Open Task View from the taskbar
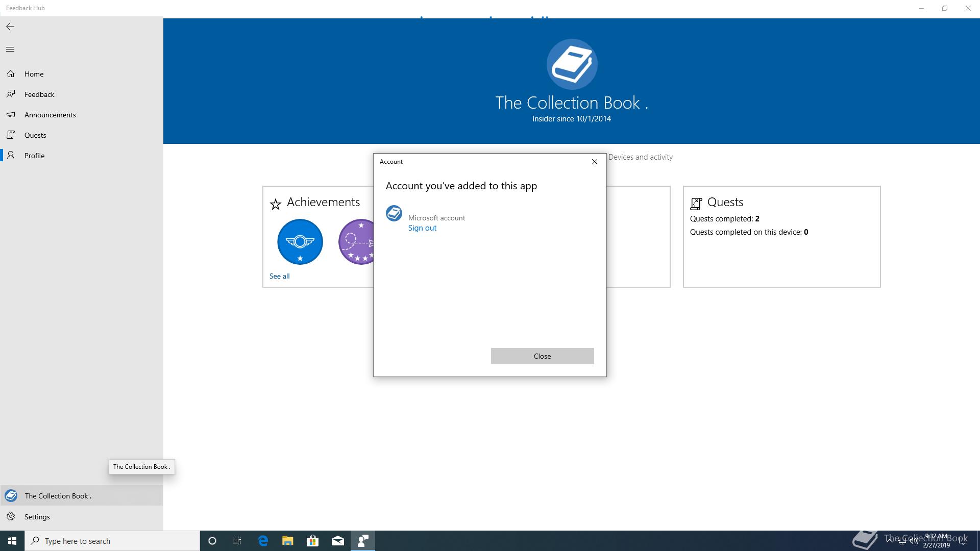 pyautogui.click(x=237, y=541)
